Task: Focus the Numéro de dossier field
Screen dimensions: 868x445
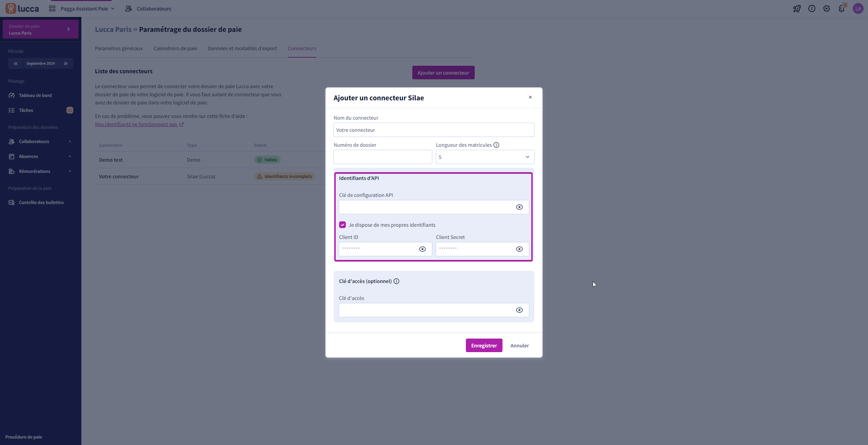Action: [x=382, y=157]
